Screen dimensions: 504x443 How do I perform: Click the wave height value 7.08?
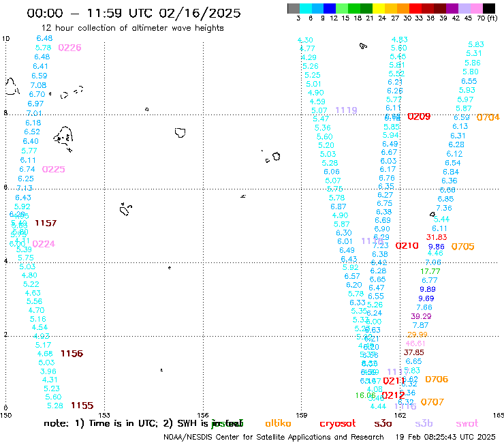pyautogui.click(x=38, y=85)
